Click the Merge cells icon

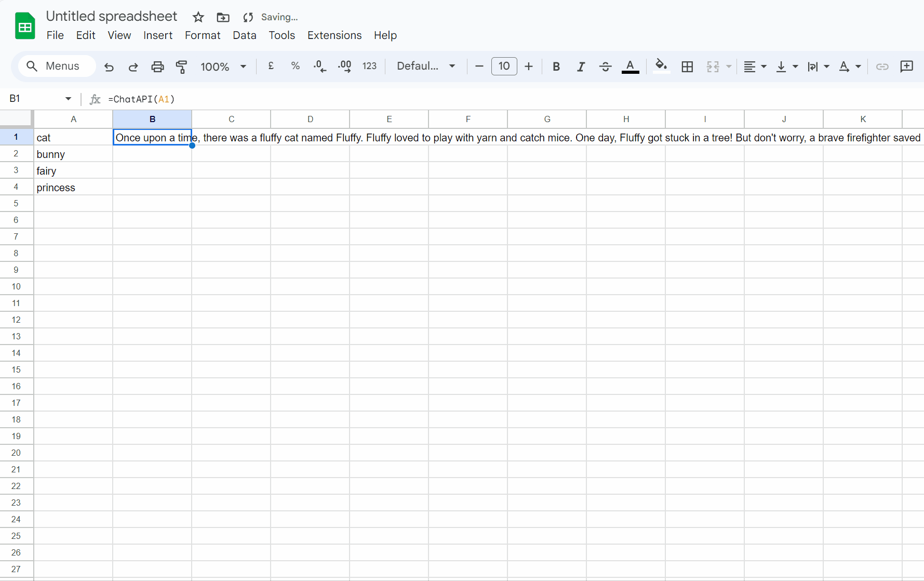coord(713,67)
